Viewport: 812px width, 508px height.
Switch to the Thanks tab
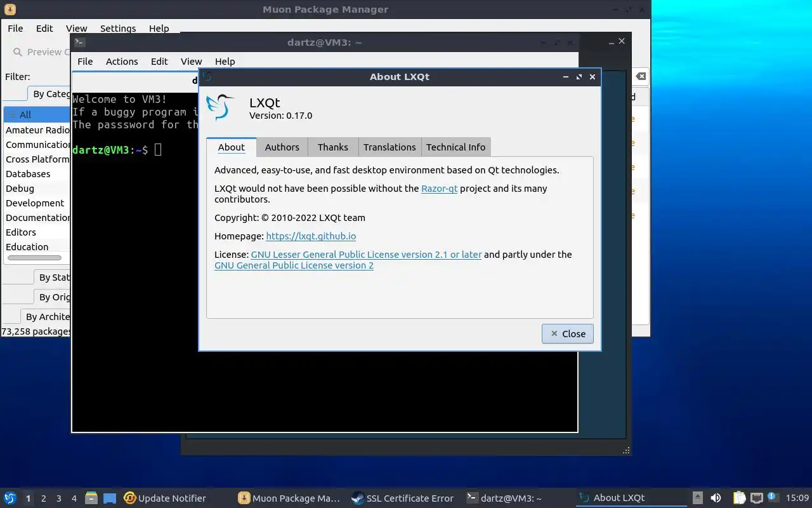tap(333, 147)
